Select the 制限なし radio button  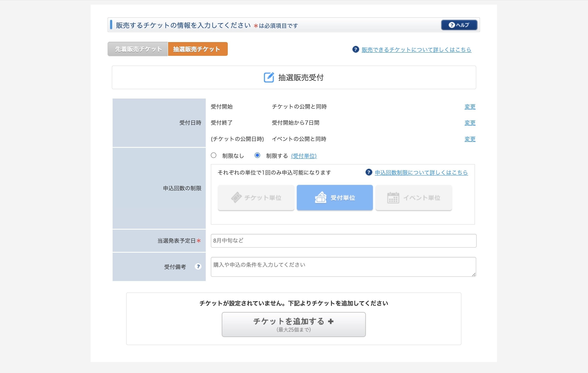tap(213, 155)
